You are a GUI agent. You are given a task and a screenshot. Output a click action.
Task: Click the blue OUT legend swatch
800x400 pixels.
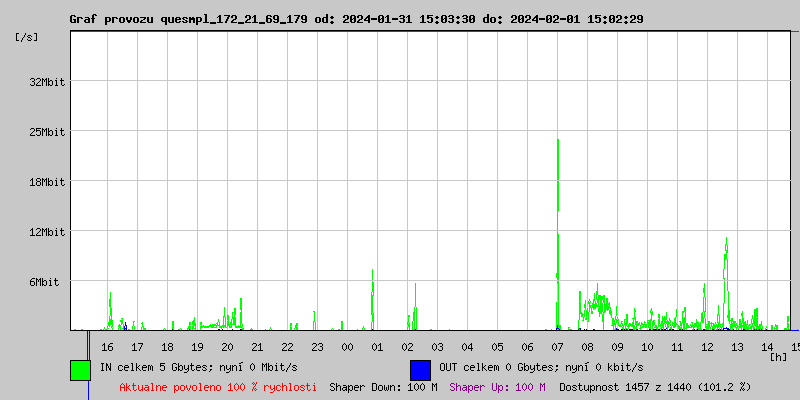point(420,369)
